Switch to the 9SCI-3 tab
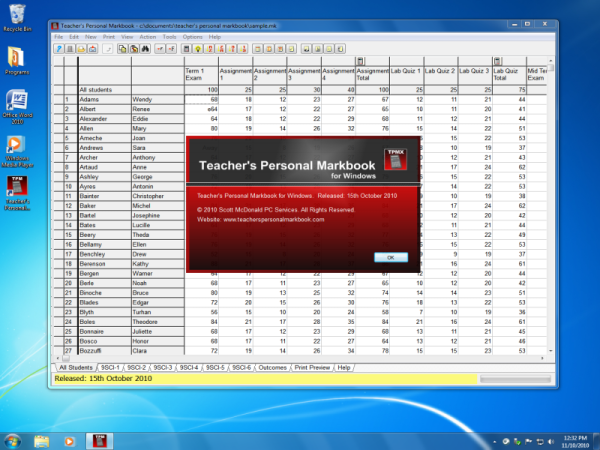The height and width of the screenshot is (450, 600). click(163, 367)
